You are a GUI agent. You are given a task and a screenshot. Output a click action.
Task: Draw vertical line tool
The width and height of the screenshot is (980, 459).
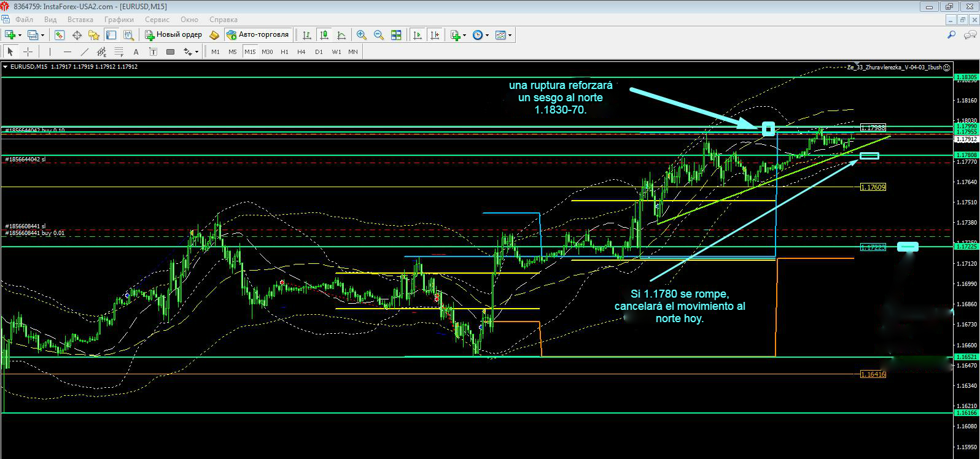[x=50, y=52]
